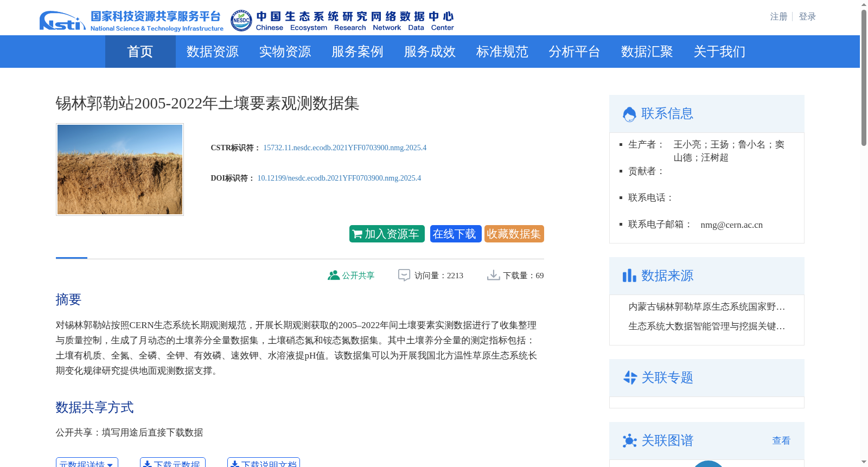Click text 公开共享：填写用途后直接下载数据
This screenshot has width=868, height=467.
pos(130,433)
